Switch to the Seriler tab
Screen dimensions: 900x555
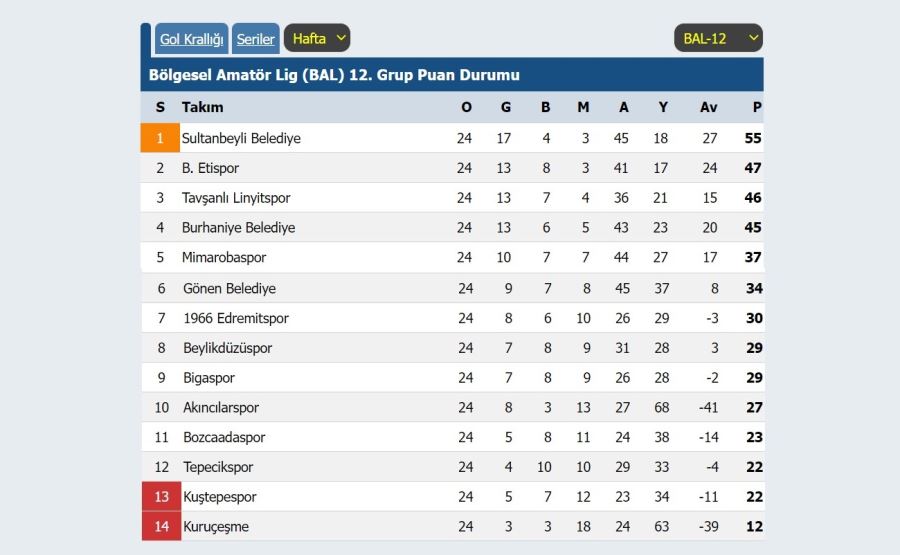point(255,39)
